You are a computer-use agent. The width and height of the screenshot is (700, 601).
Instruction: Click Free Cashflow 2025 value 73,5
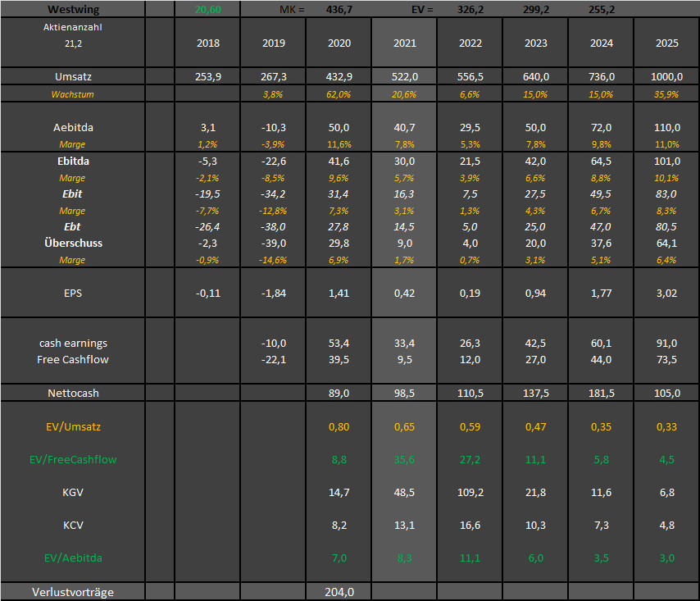[666, 359]
